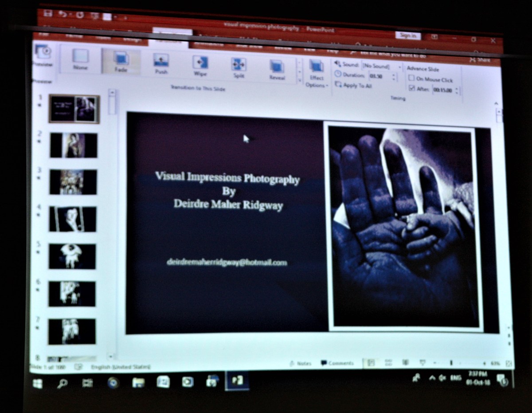The height and width of the screenshot is (413, 532).
Task: Uncheck the After timing checkbox
Action: pos(411,89)
